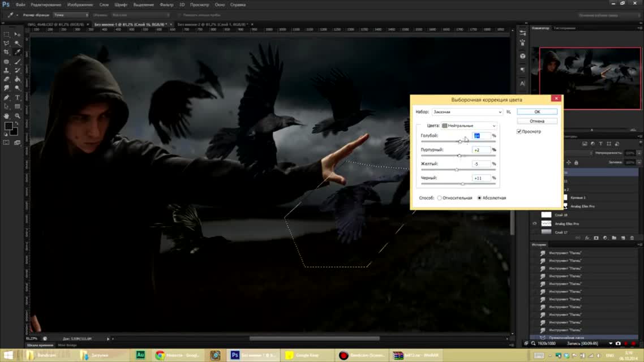Click the Отмена cancel button
The height and width of the screenshot is (362, 644).
537,121
